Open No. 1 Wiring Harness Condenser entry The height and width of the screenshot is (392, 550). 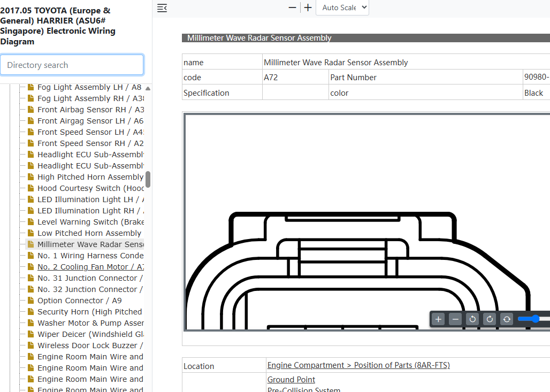pyautogui.click(x=90, y=255)
